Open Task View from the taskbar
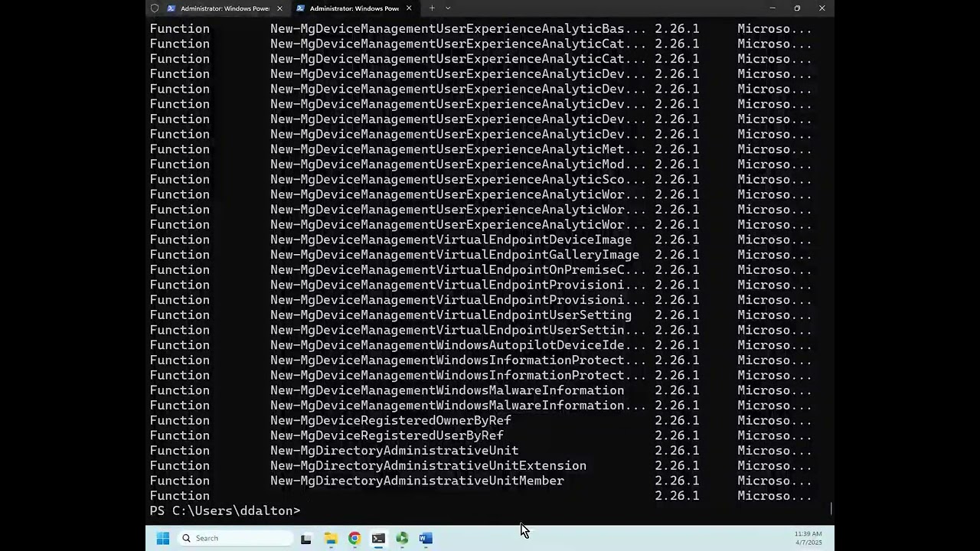This screenshot has width=980, height=551. tap(306, 539)
